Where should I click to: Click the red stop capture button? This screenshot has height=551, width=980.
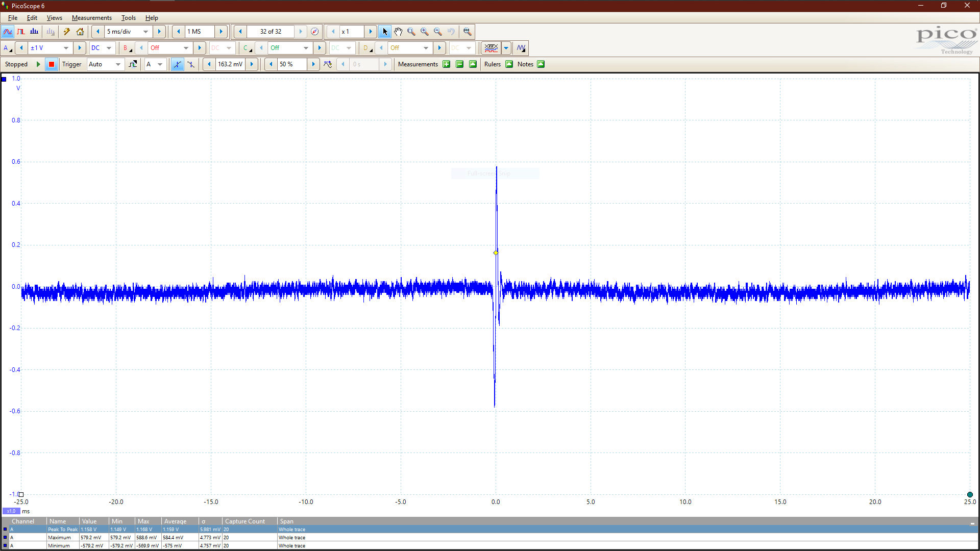point(52,64)
